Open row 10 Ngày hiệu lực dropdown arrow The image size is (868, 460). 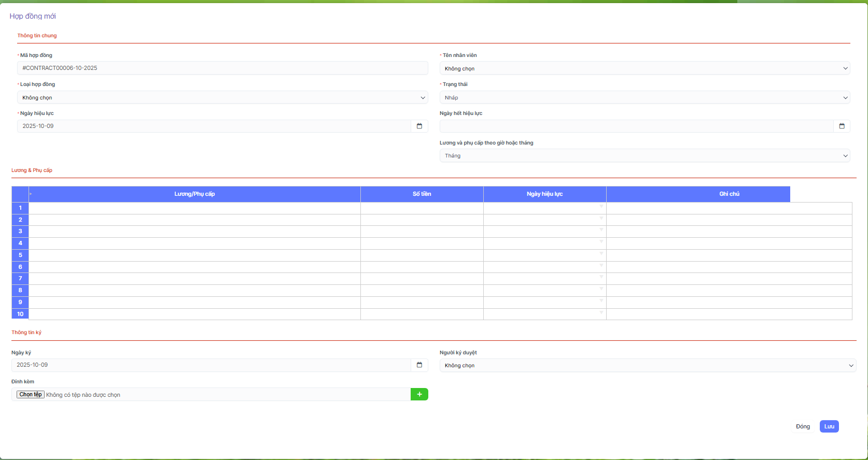point(601,312)
